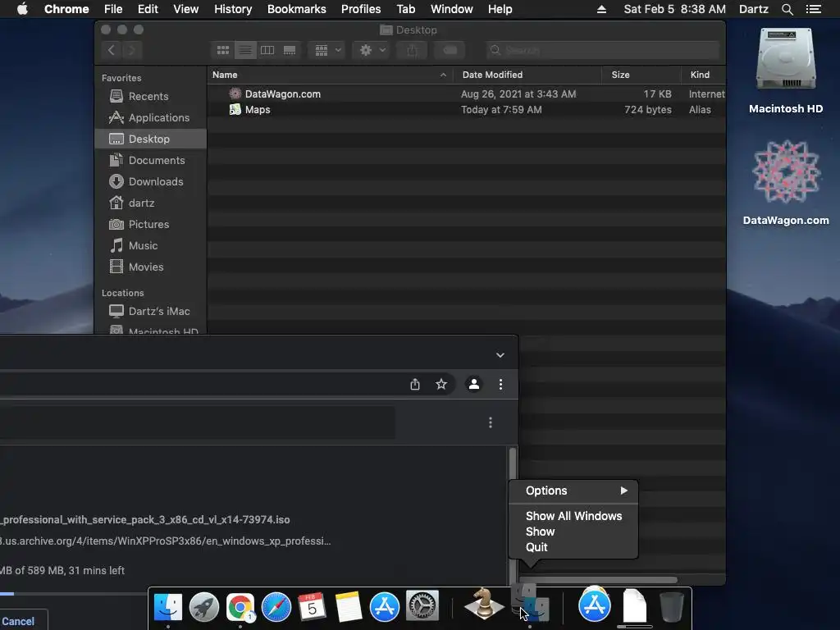Image resolution: width=840 pixels, height=630 pixels.
Task: Open Chrome three-dot main menu
Action: [x=500, y=384]
